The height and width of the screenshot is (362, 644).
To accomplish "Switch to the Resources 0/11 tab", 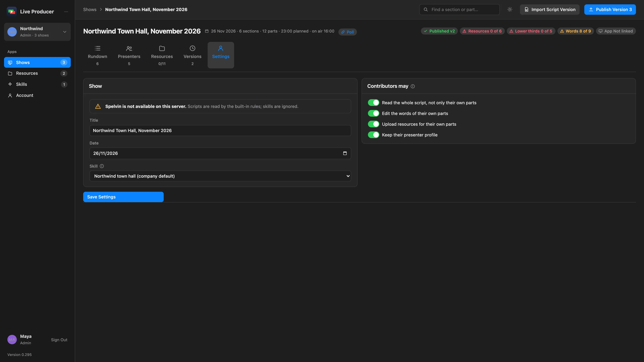I will 162,55.
